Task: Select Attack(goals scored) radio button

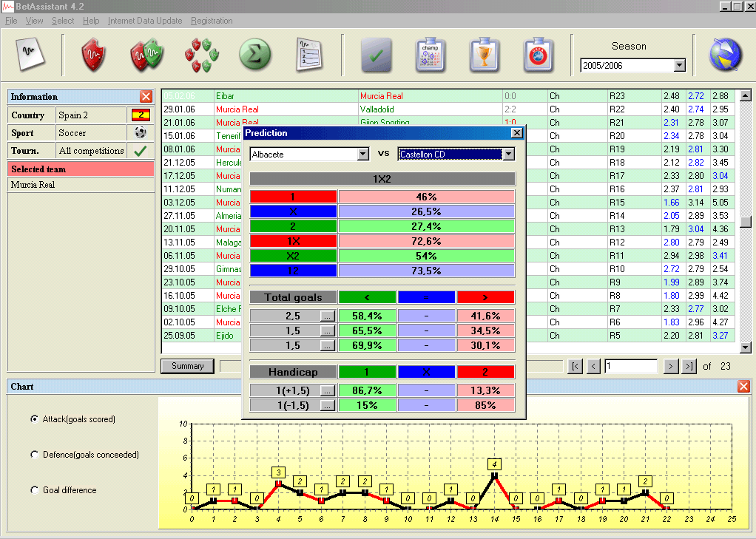Action: coord(35,419)
